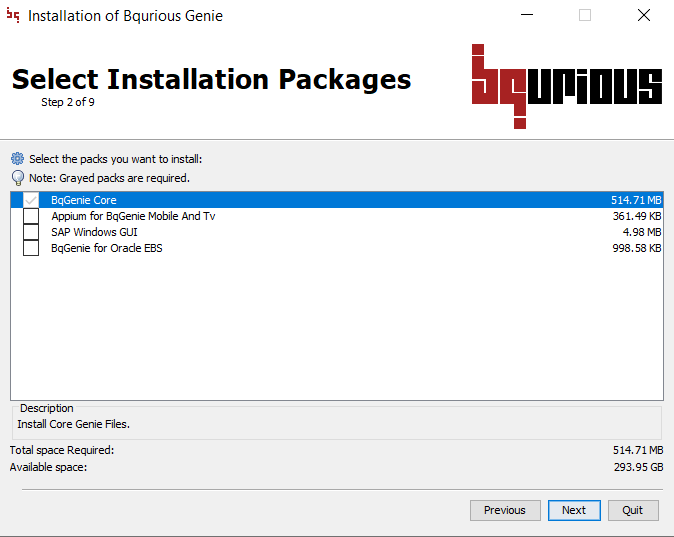Proceed with the Next button
The height and width of the screenshot is (537, 674).
pos(574,510)
